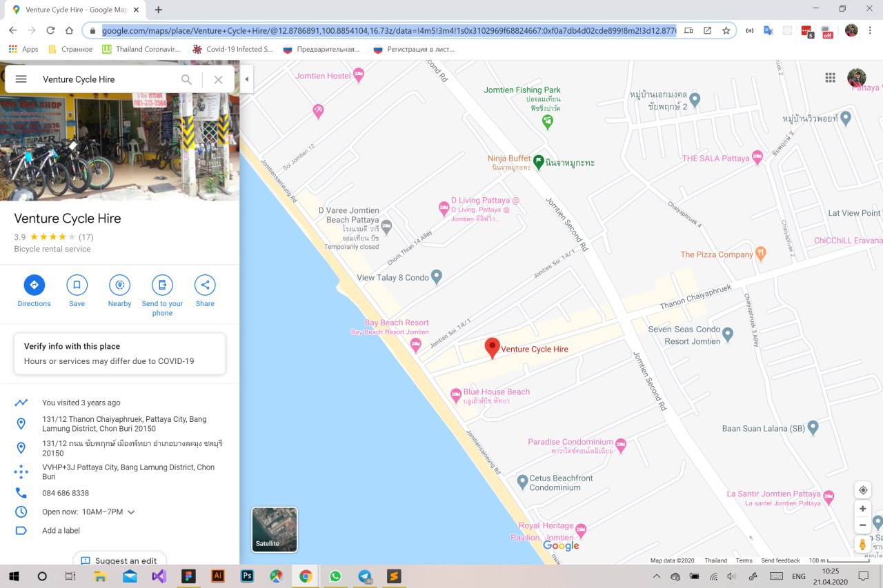The image size is (883, 588).
Task: Open Covid-19 Infected bookmark
Action: pos(232,49)
